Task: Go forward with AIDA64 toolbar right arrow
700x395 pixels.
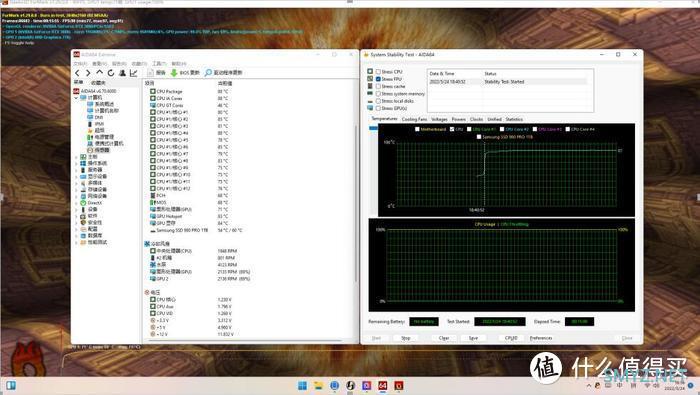Action: point(88,73)
